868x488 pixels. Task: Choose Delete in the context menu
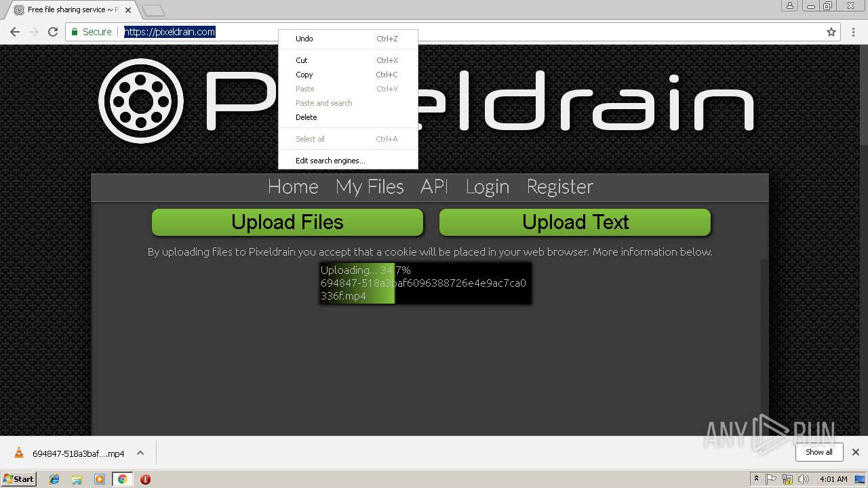coord(348,117)
